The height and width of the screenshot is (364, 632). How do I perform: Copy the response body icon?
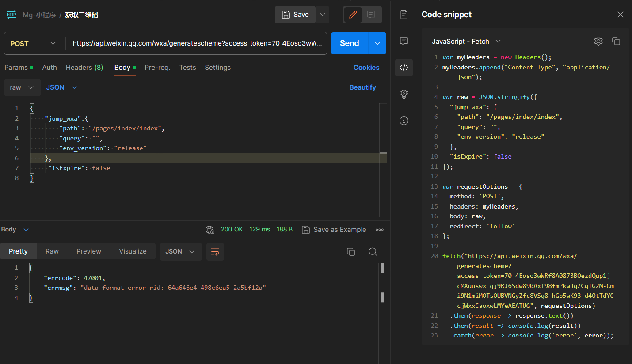[x=351, y=252]
